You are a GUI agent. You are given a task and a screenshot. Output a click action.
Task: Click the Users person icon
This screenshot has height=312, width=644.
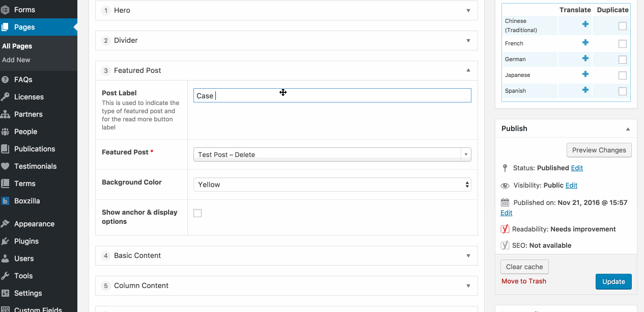pos(5,258)
